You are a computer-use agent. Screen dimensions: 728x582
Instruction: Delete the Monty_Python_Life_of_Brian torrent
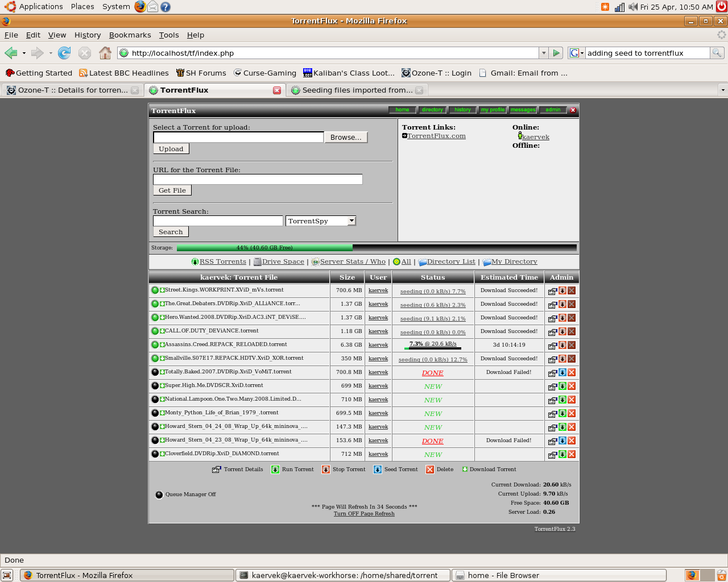[572, 413]
